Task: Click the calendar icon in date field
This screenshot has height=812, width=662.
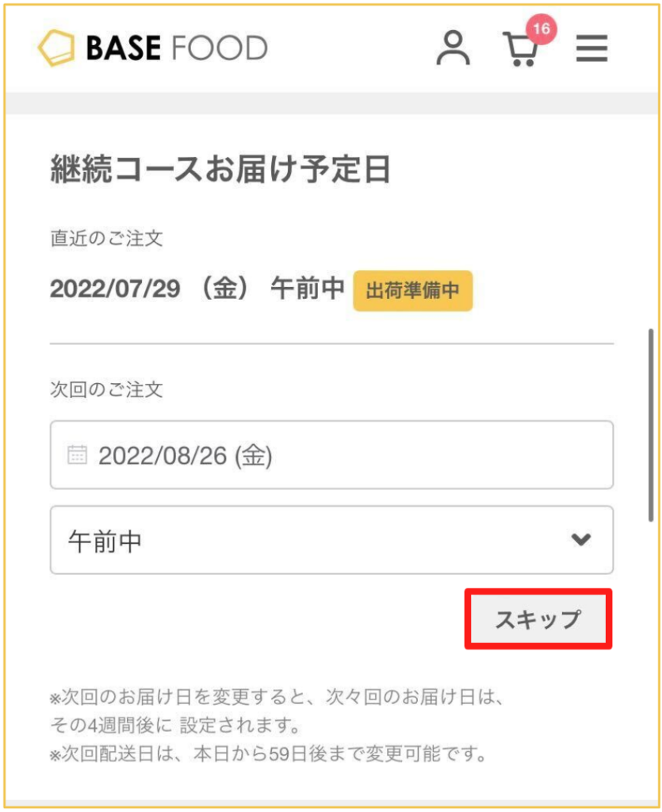Action: point(77,455)
